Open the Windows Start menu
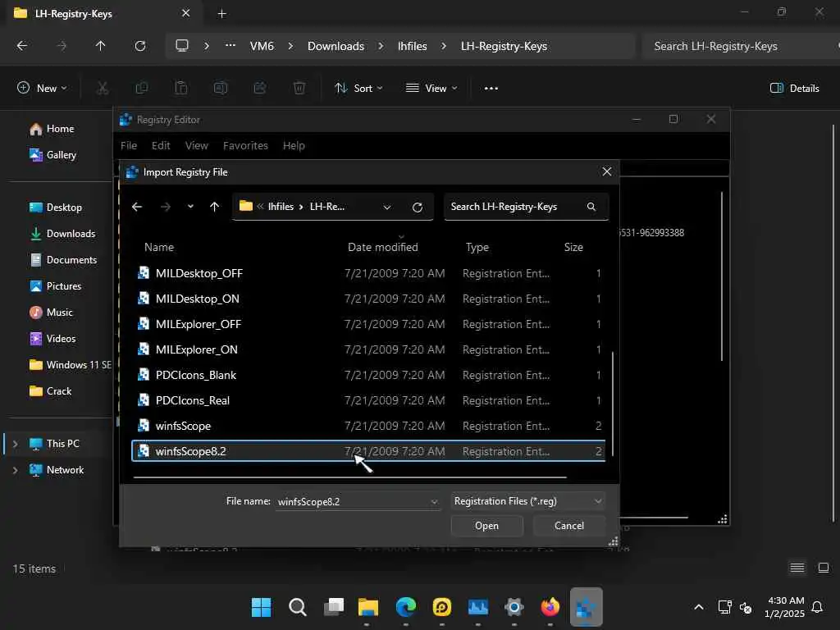The width and height of the screenshot is (840, 630). pyautogui.click(x=262, y=607)
